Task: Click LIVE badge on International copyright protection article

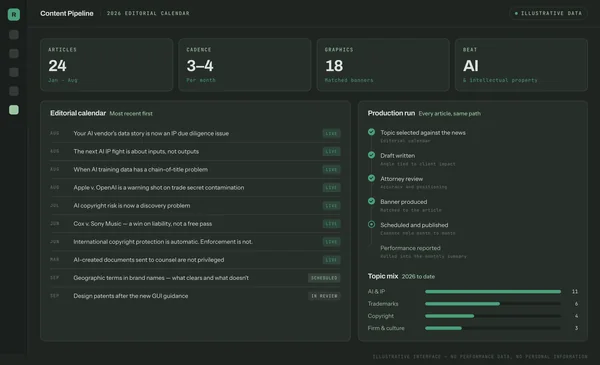Action: 331,242
